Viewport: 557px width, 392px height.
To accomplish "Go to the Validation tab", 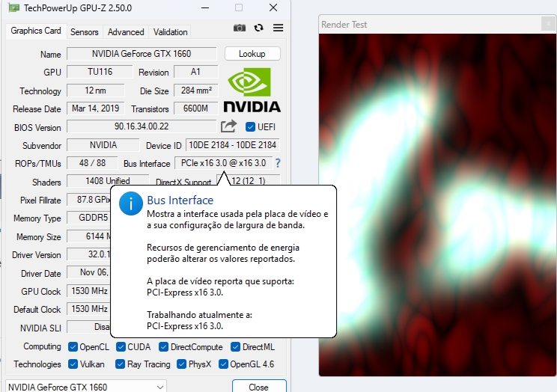I will [170, 32].
